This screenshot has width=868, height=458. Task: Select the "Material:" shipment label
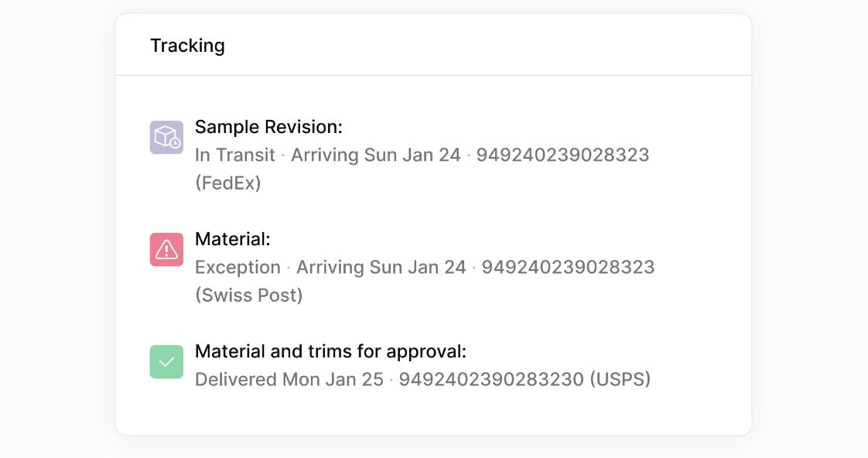click(233, 239)
